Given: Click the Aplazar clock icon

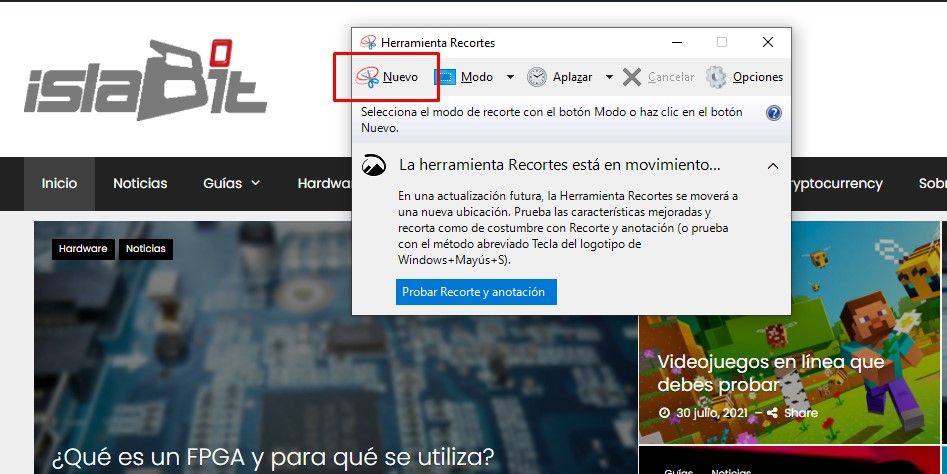Looking at the screenshot, I should point(537,77).
